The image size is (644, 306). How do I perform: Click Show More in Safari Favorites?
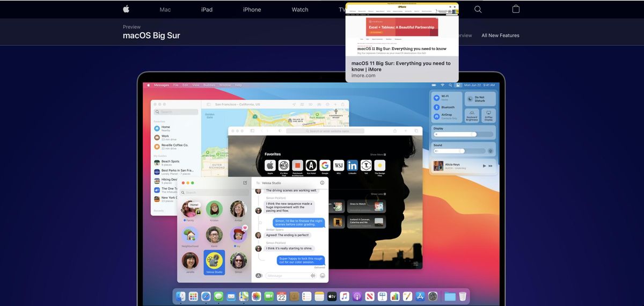pos(377,154)
